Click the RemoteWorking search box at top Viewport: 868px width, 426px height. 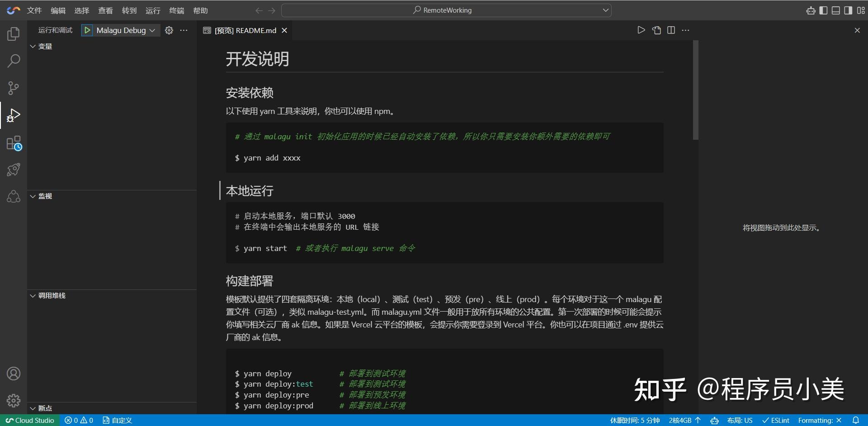[x=445, y=10]
